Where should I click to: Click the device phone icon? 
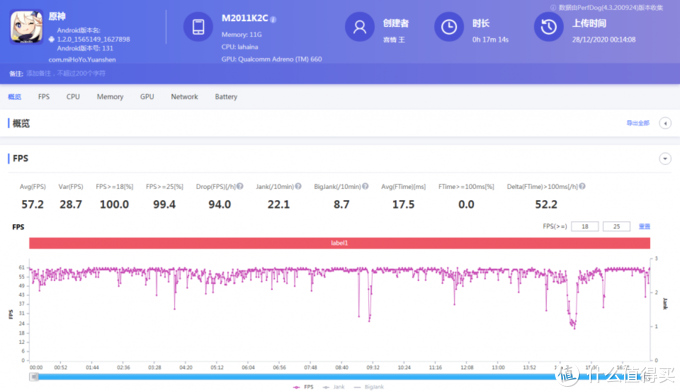(198, 27)
